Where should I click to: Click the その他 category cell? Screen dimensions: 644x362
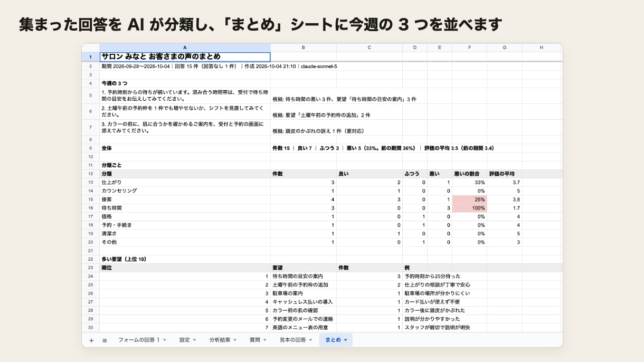(x=185, y=242)
